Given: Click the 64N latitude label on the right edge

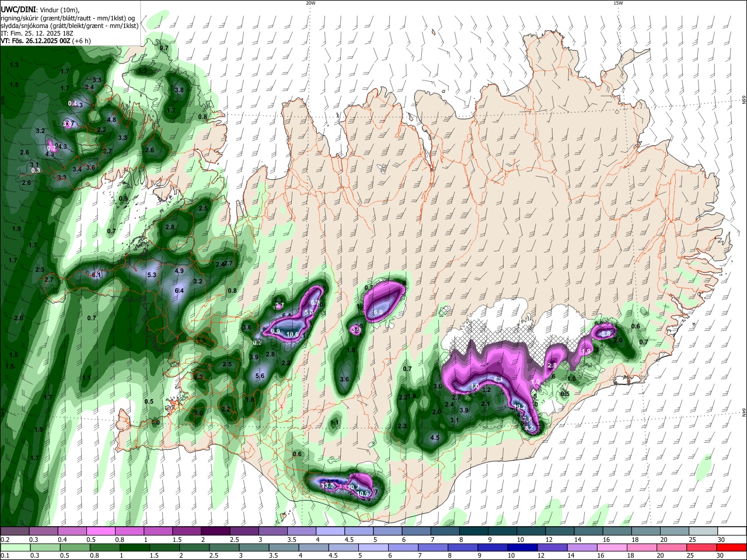Looking at the screenshot, I should [744, 412].
